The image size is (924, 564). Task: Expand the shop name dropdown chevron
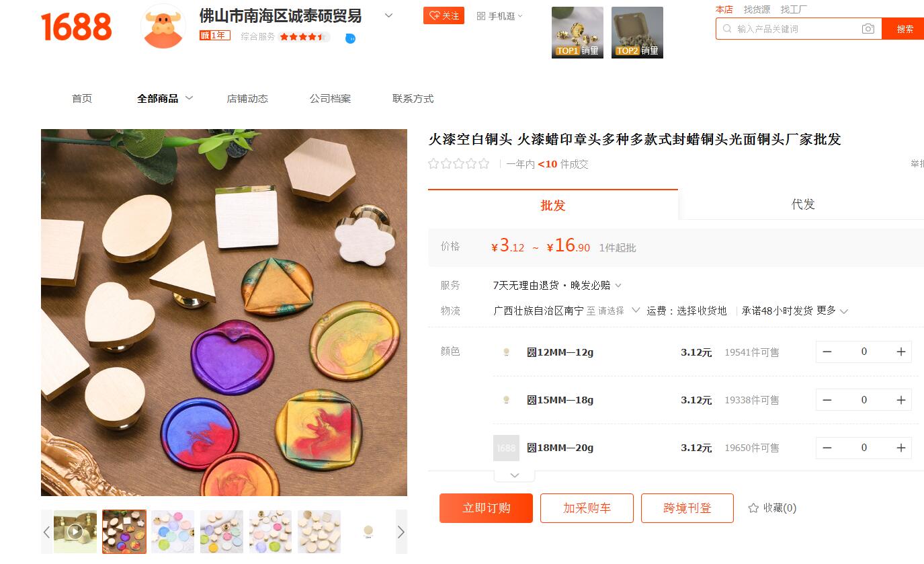pos(388,15)
